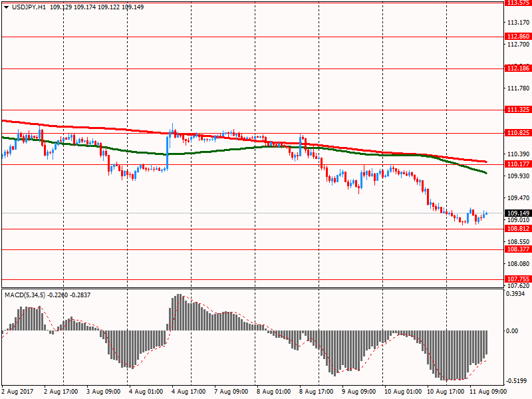
Task: Click the 11 Aug 09:00 time label
Action: (x=488, y=392)
